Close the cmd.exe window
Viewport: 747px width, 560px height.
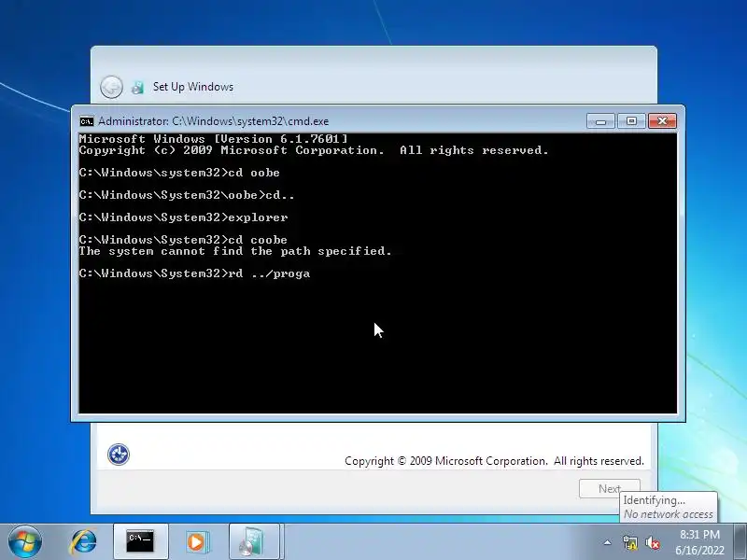pos(662,121)
